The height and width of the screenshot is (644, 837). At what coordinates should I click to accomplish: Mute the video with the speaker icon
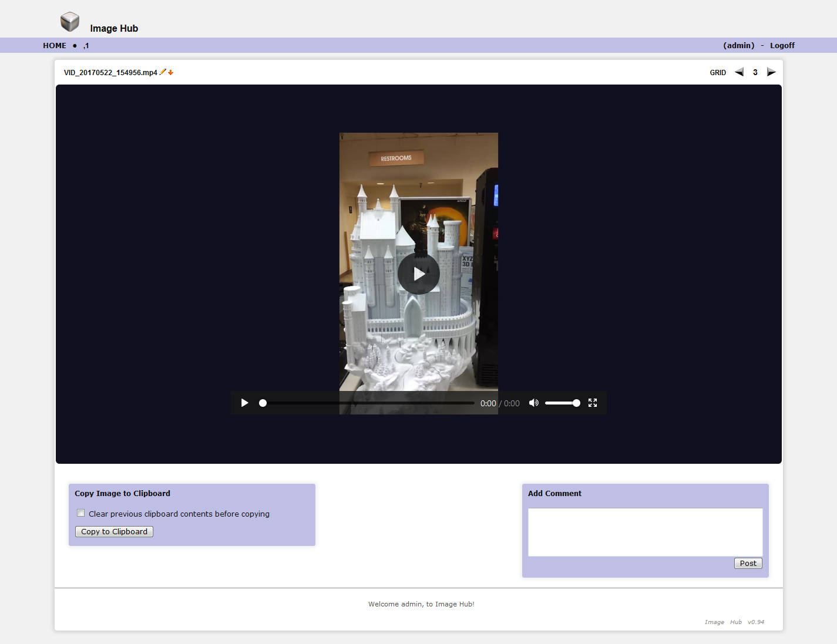pyautogui.click(x=533, y=403)
